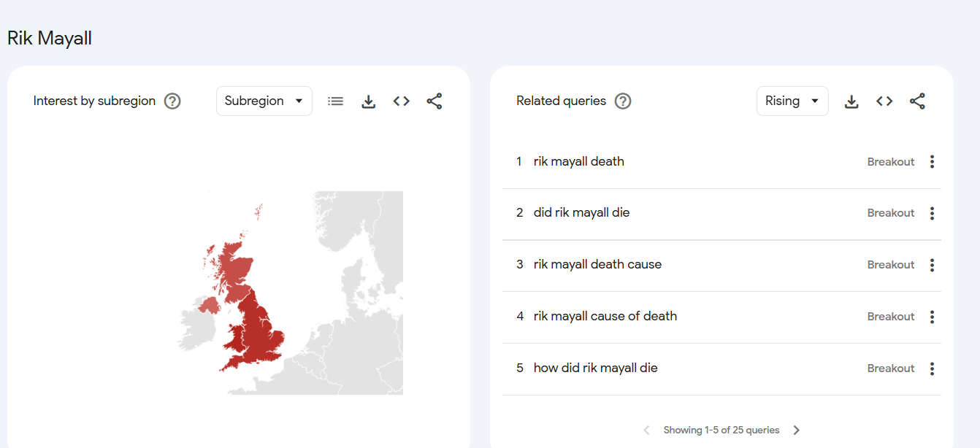The width and height of the screenshot is (980, 448).
Task: Download Interest by subregion data as CSV
Action: tap(369, 101)
